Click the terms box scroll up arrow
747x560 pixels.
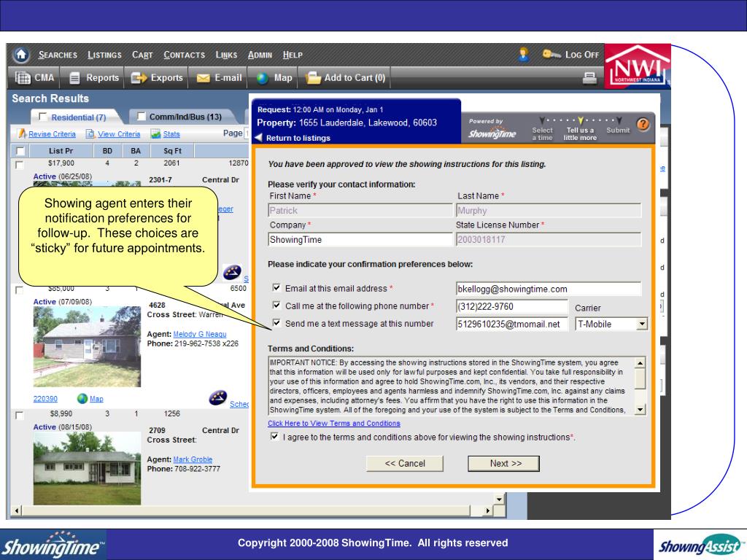pyautogui.click(x=640, y=363)
